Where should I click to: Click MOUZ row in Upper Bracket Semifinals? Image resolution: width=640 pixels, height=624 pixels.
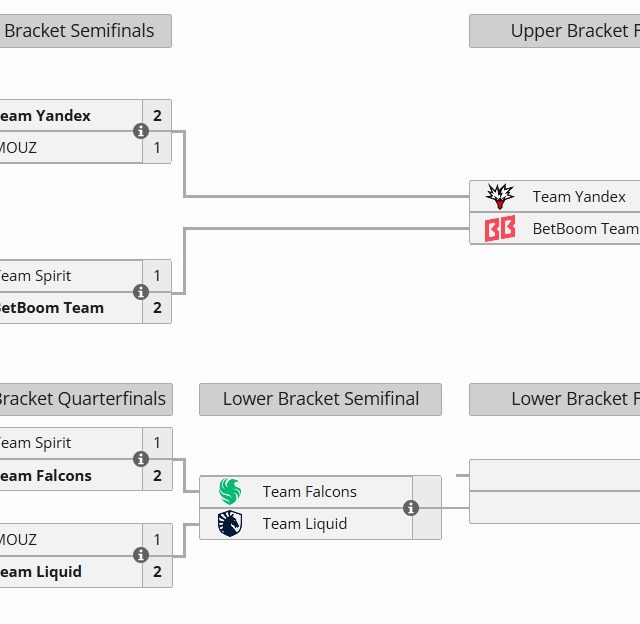tap(70, 148)
